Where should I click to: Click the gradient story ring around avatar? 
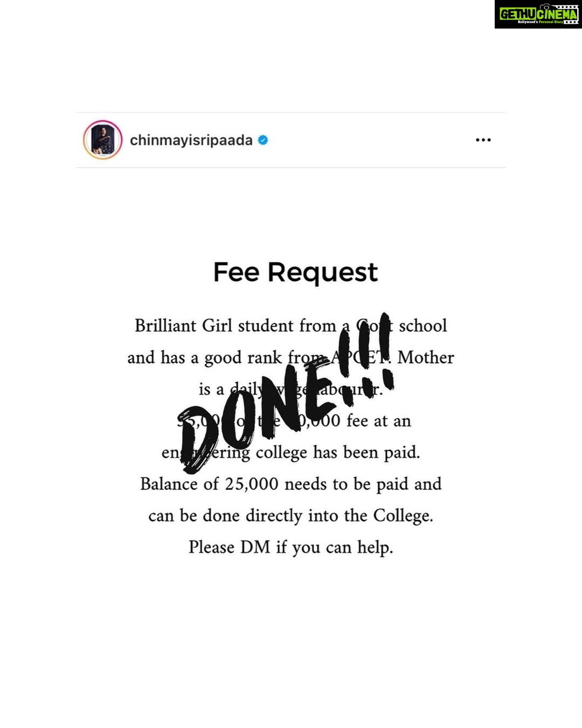tap(102, 140)
